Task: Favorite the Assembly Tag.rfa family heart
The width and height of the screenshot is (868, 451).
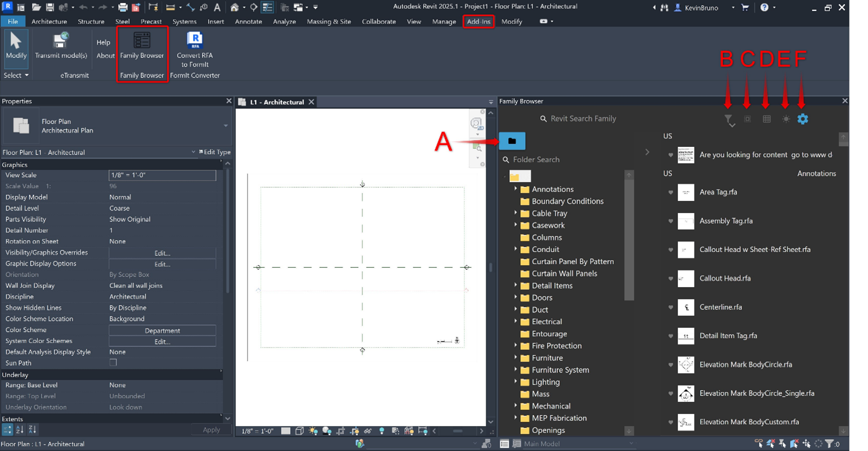Action: (x=671, y=221)
